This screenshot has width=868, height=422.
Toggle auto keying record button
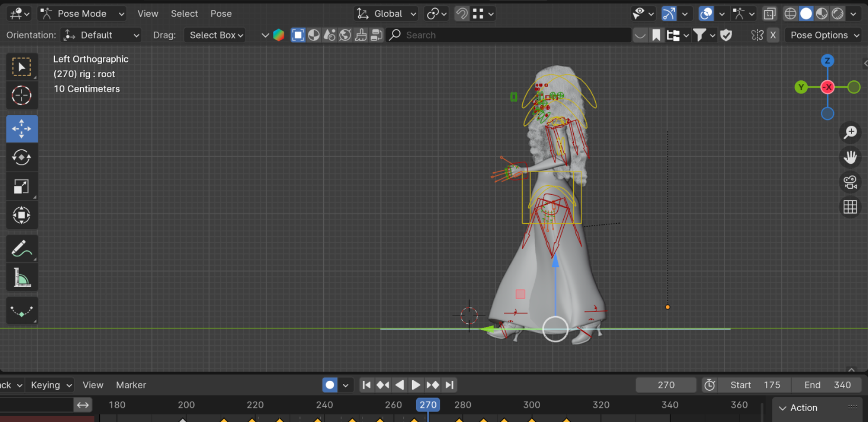coord(330,385)
